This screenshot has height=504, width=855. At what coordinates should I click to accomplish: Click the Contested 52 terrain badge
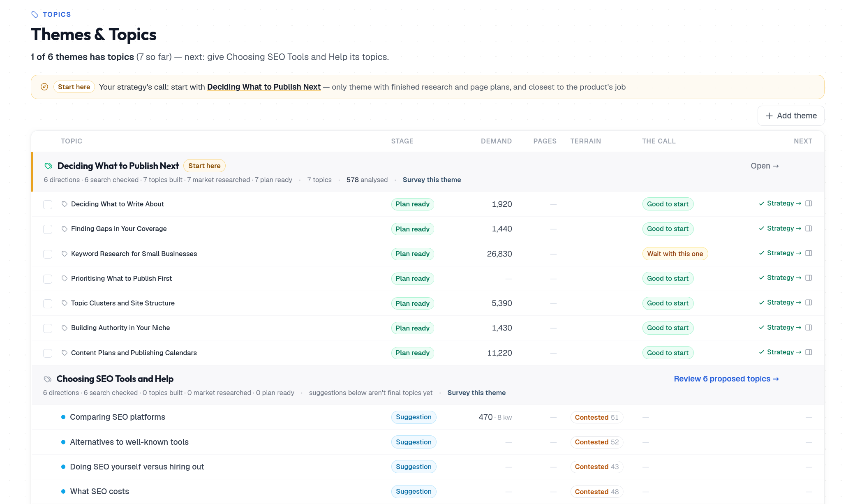click(x=596, y=442)
